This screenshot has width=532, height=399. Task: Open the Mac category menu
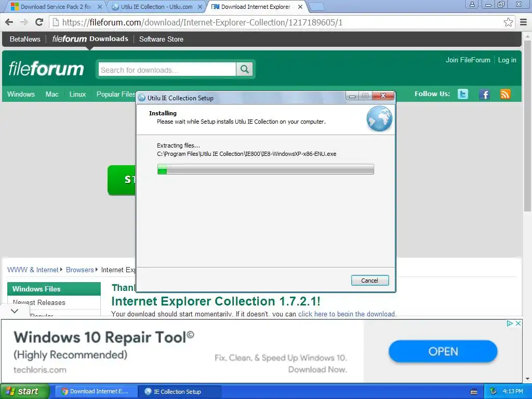[x=52, y=95]
